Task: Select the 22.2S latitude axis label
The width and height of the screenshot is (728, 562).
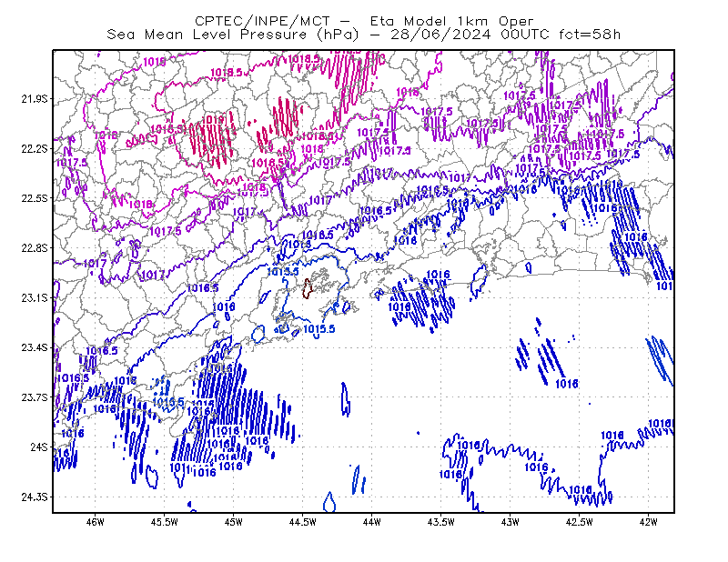Action: [x=35, y=148]
